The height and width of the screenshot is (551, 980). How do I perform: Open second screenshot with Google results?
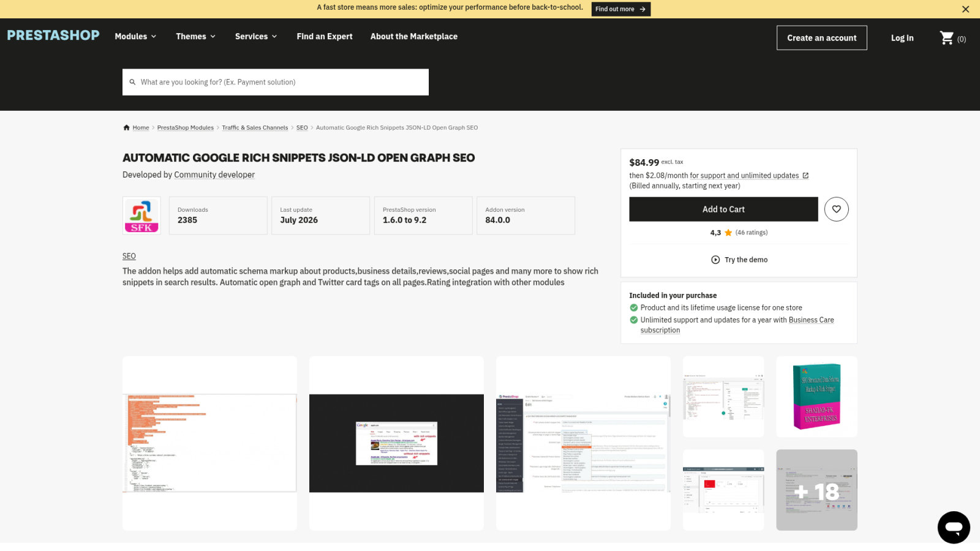(x=396, y=443)
